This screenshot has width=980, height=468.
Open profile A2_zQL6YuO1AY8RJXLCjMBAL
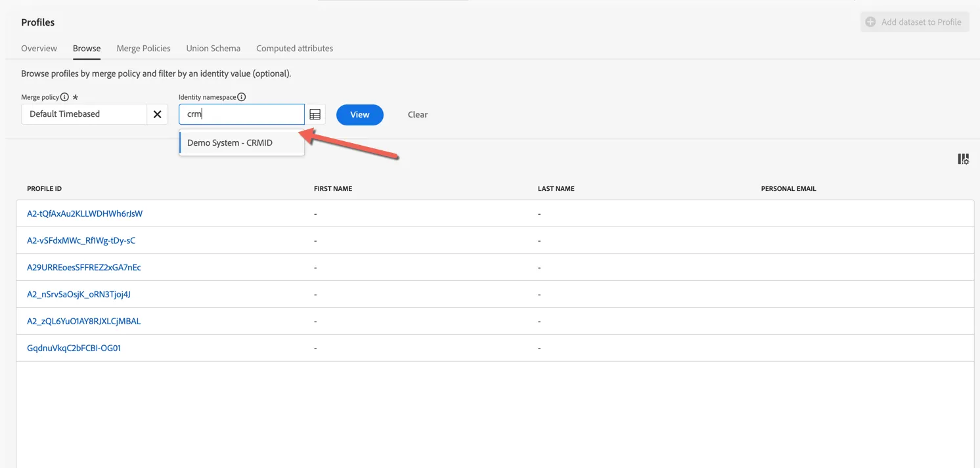84,321
